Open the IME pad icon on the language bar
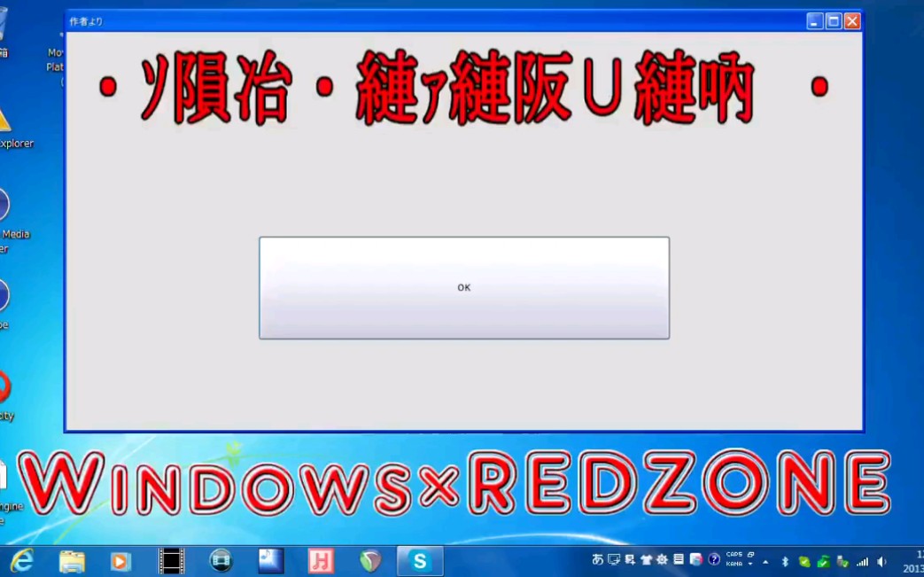Viewport: 924px width, 577px height. [x=614, y=560]
